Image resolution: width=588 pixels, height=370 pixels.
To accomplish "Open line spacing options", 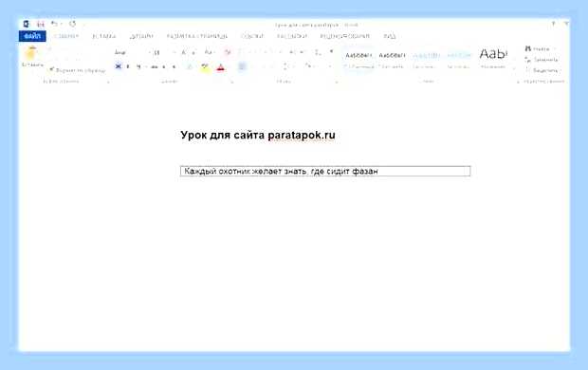I will click(x=285, y=66).
